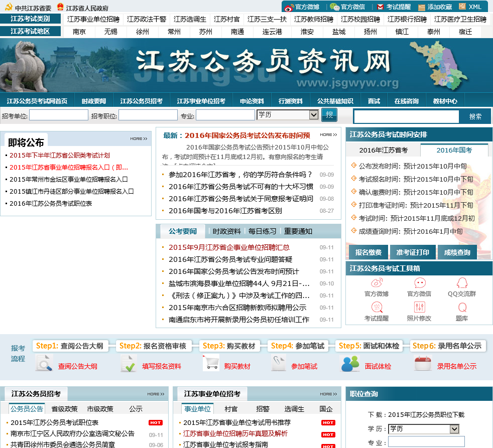Click the checkmark document icon for 填写报名资料
493x448 pixels.
point(129,364)
